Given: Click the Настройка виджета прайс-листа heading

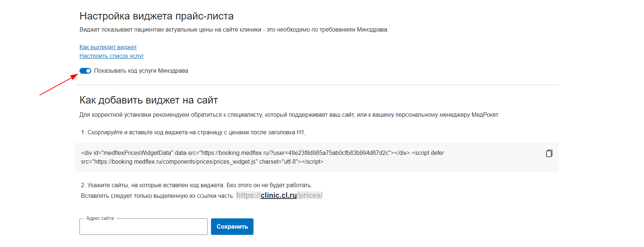Looking at the screenshot, I should click(156, 16).
